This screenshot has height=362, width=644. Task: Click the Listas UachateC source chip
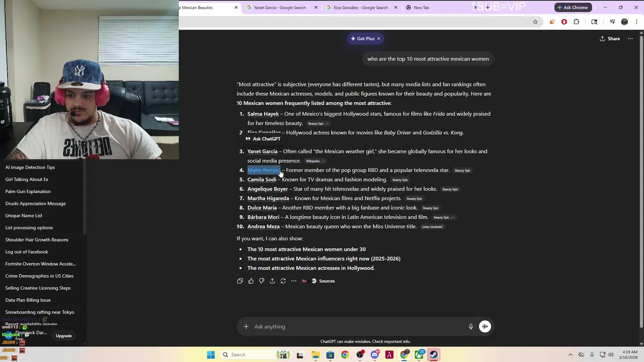tap(433, 227)
